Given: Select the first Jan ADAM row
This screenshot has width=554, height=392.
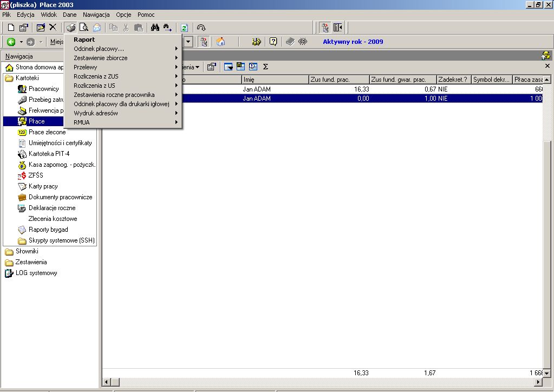Looking at the screenshot, I should pyautogui.click(x=322, y=89).
